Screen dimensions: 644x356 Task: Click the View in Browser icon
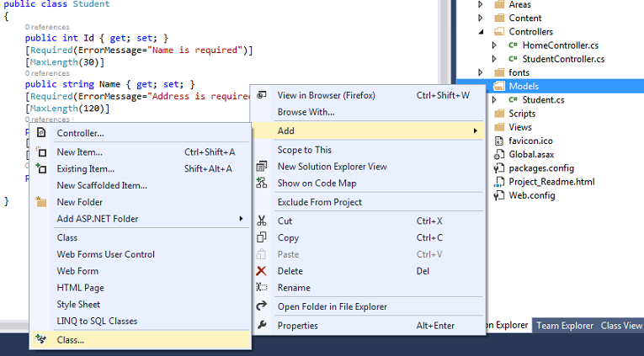(x=261, y=95)
